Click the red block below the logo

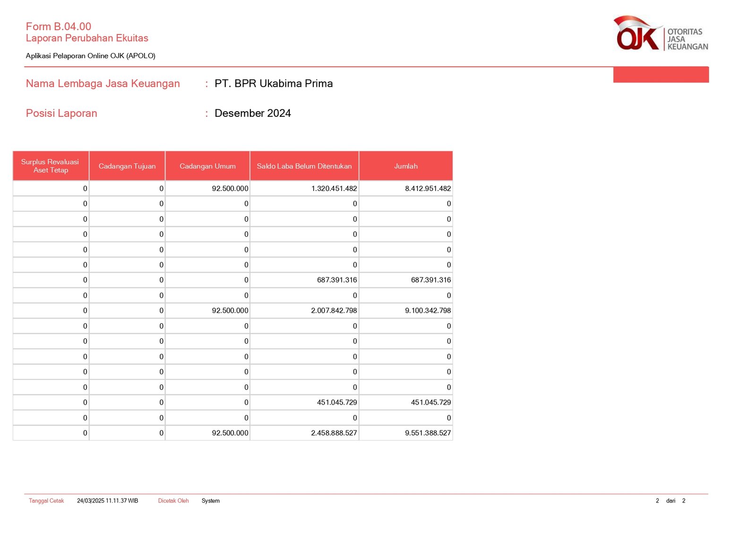click(x=661, y=75)
